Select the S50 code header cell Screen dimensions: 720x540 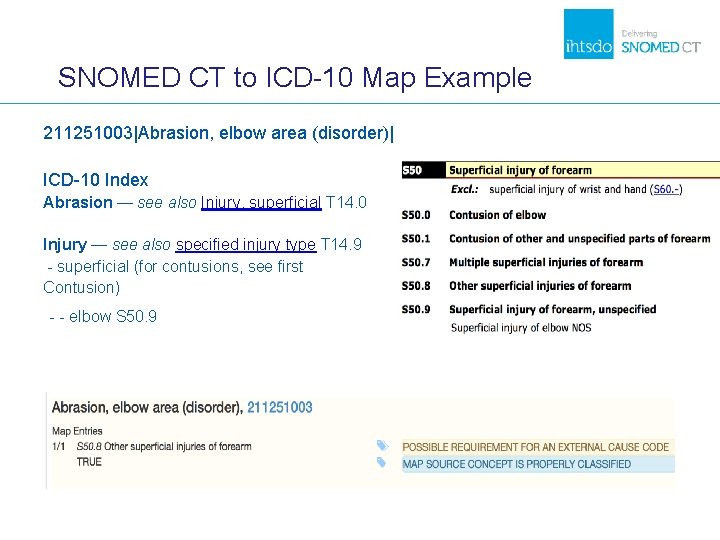423,170
